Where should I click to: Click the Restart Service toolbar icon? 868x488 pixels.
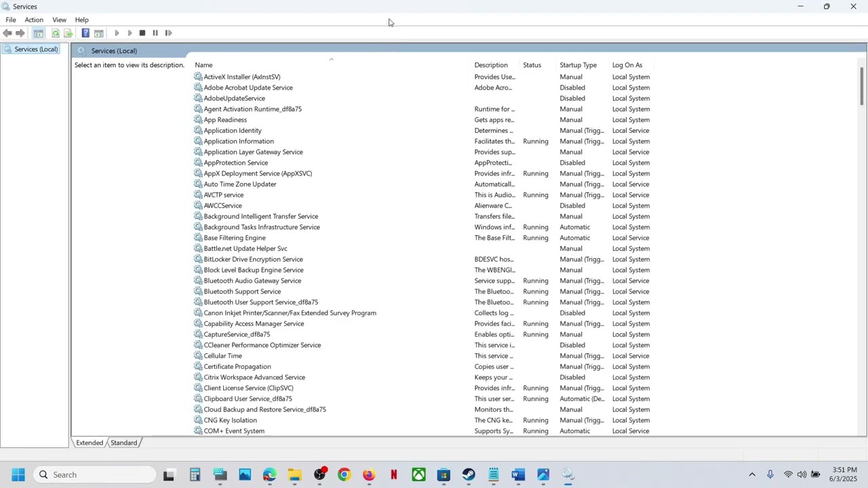coord(168,33)
